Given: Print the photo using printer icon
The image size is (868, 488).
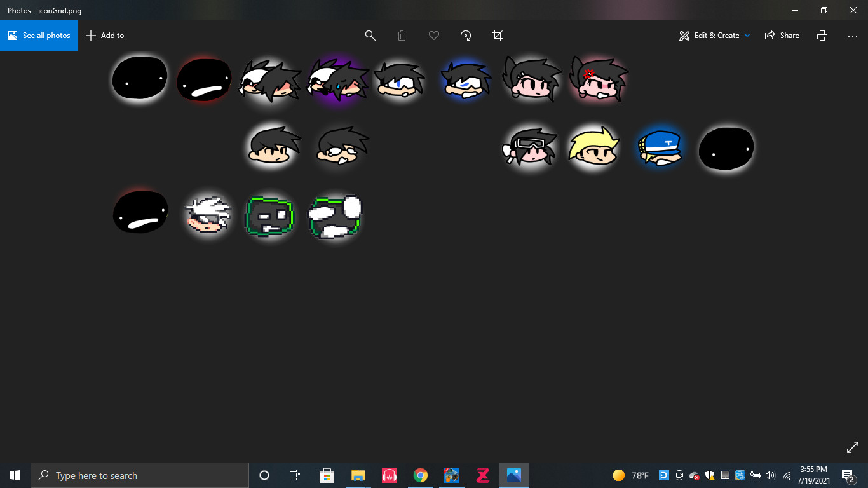Looking at the screenshot, I should 822,36.
